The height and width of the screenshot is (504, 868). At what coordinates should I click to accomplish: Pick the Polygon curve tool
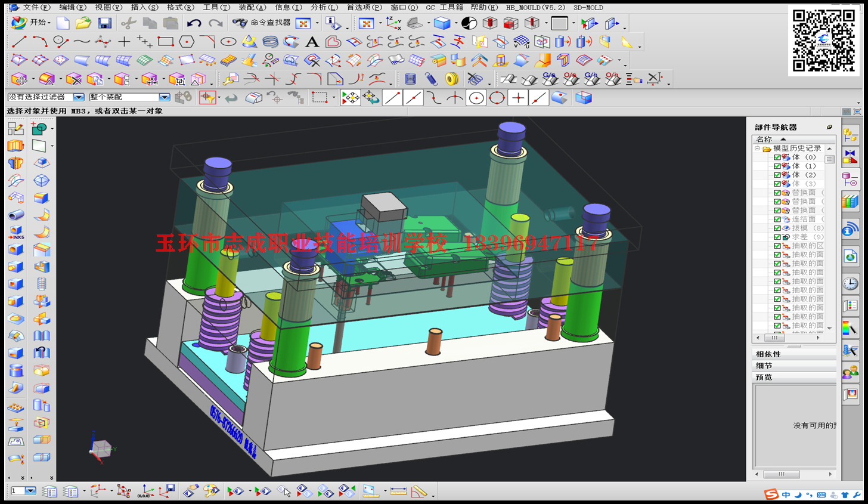tap(187, 42)
